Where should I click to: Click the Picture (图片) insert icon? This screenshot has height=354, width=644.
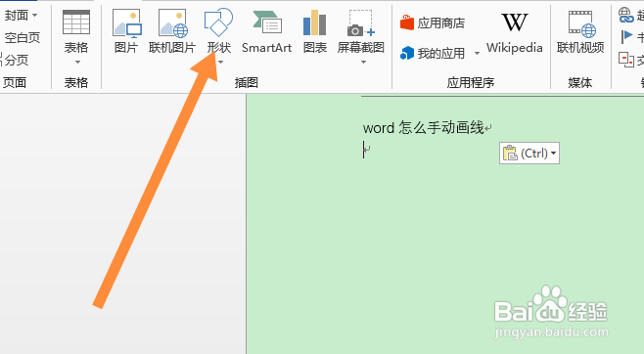pos(126,23)
